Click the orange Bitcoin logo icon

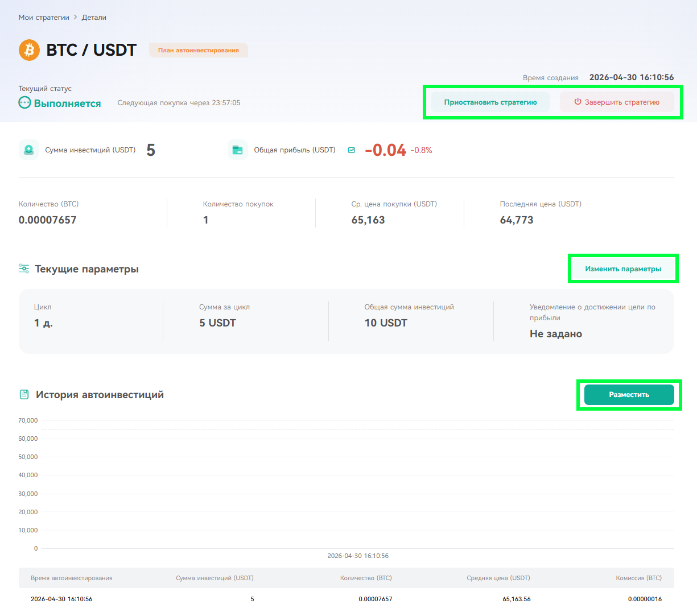point(29,50)
